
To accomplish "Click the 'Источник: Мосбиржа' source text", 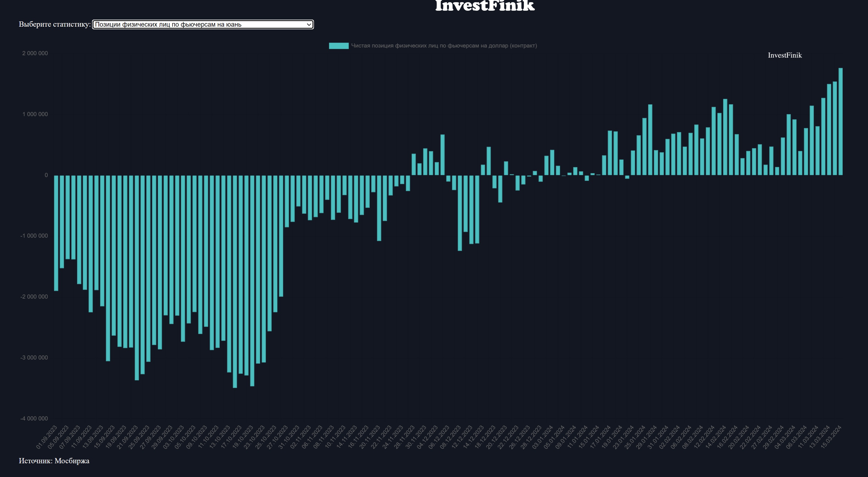I will (54, 461).
